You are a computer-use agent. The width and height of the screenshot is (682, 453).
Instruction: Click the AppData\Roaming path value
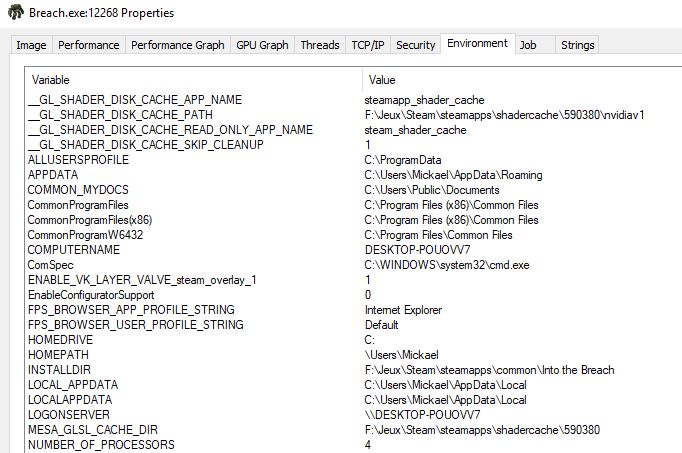pos(454,175)
